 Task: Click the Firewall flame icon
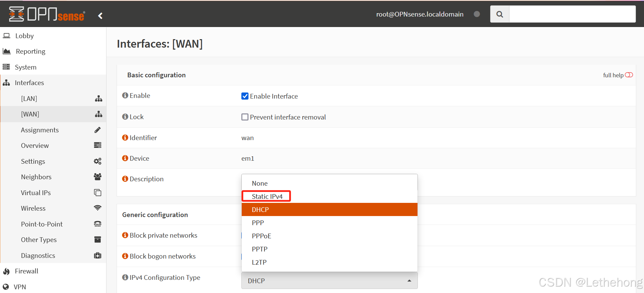point(6,271)
